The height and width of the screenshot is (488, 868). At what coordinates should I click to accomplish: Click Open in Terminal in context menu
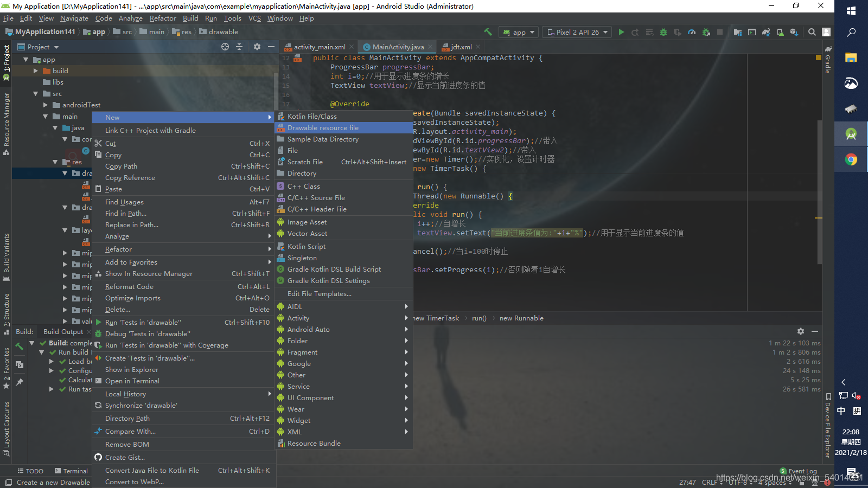pyautogui.click(x=183, y=381)
